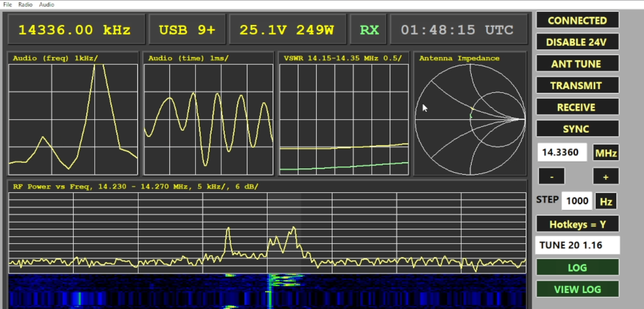This screenshot has height=309, width=644.
Task: Click the TUNE 20 1.16 text field
Action: [577, 245]
